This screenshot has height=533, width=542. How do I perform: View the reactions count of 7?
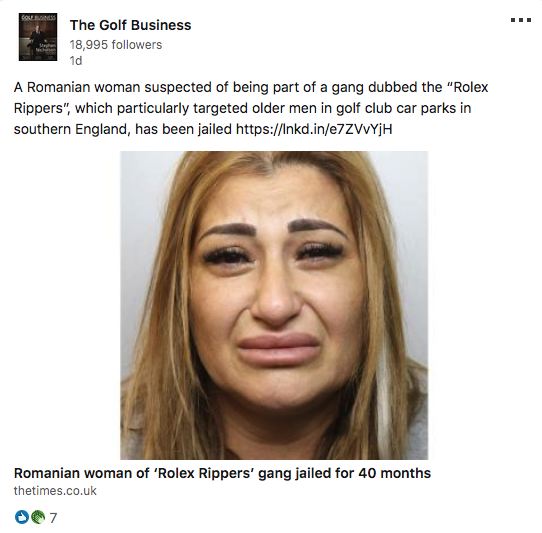coord(53,518)
